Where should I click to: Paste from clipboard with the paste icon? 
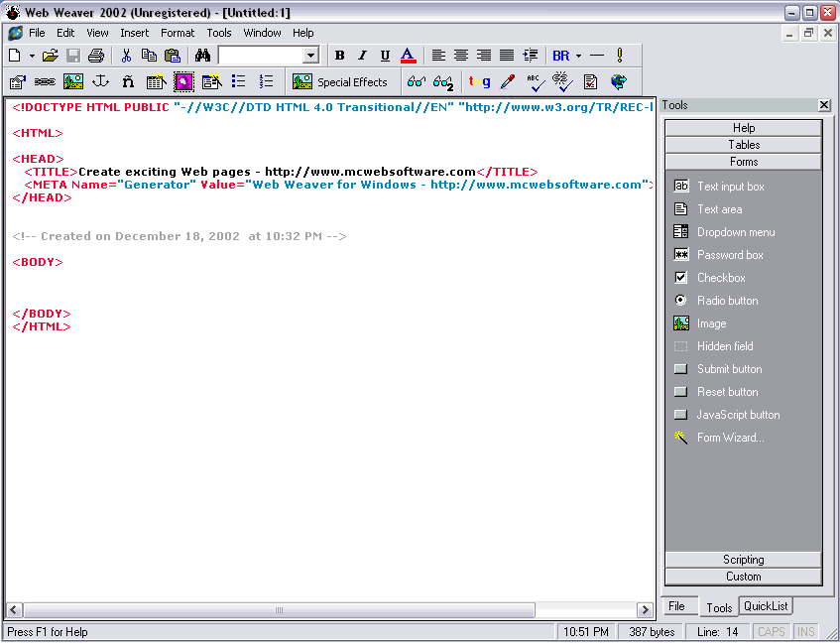pos(173,56)
